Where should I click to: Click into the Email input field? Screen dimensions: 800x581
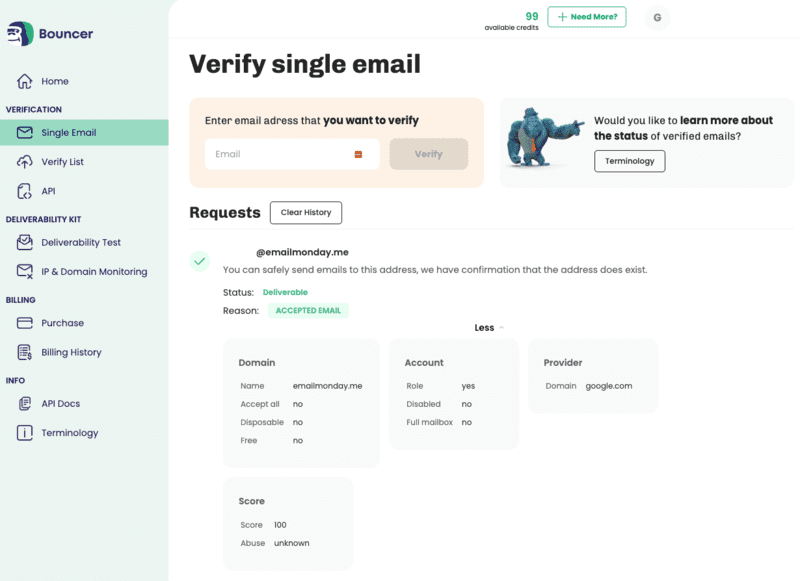[x=280, y=154]
